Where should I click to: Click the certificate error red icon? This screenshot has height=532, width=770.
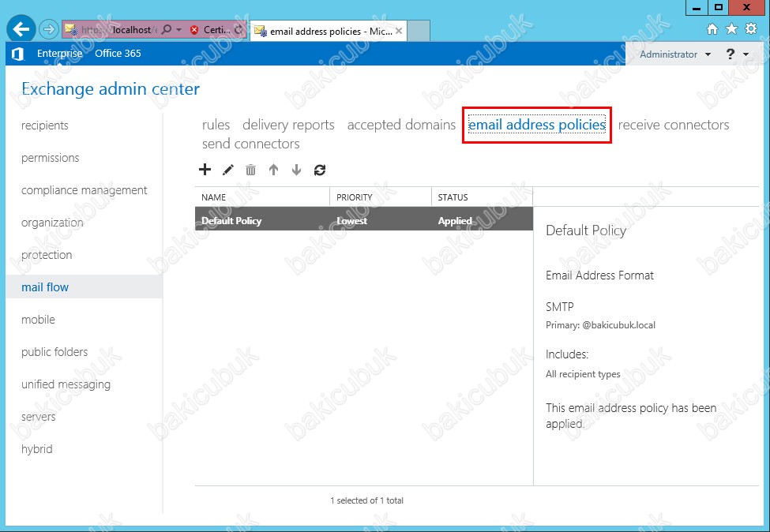tap(194, 30)
